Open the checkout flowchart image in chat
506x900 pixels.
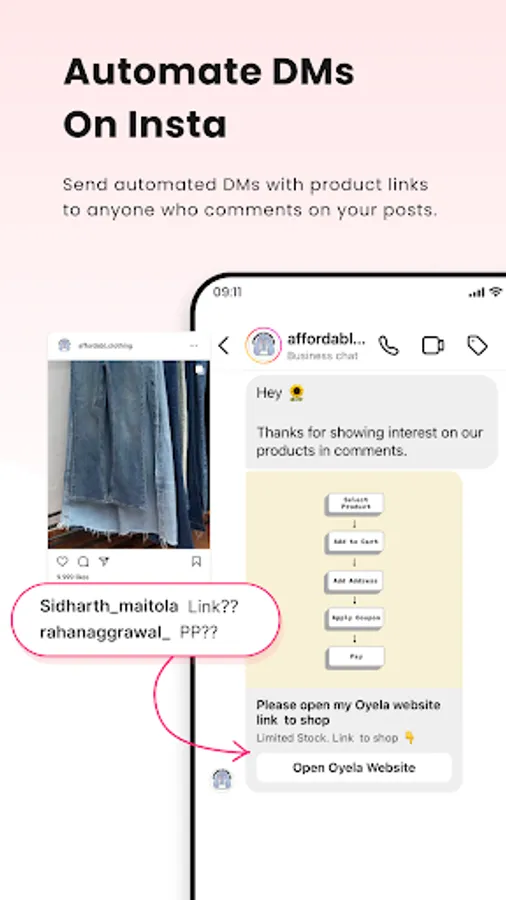coord(354,580)
